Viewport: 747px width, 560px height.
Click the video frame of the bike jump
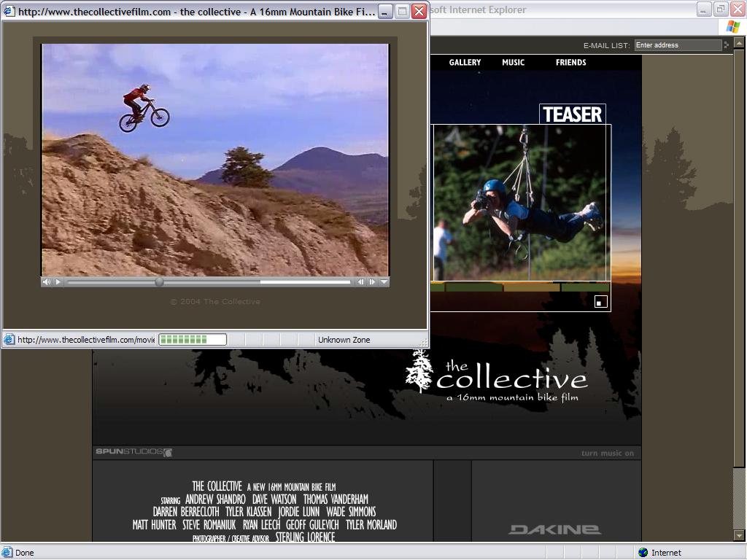(215, 160)
